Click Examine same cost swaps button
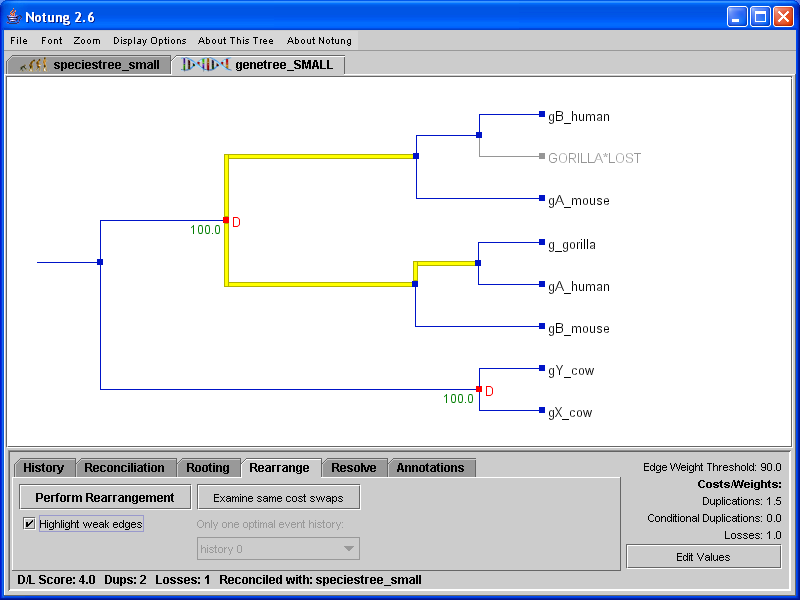The height and width of the screenshot is (600, 800). pos(278,497)
